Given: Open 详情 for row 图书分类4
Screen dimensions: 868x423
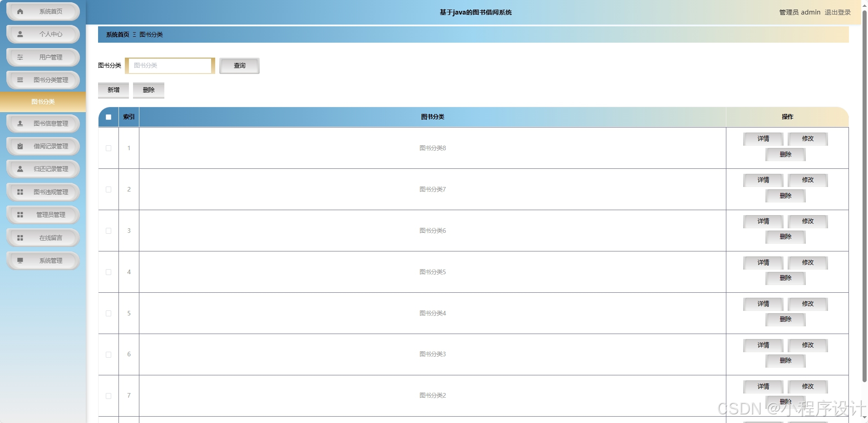Looking at the screenshot, I should point(763,304).
